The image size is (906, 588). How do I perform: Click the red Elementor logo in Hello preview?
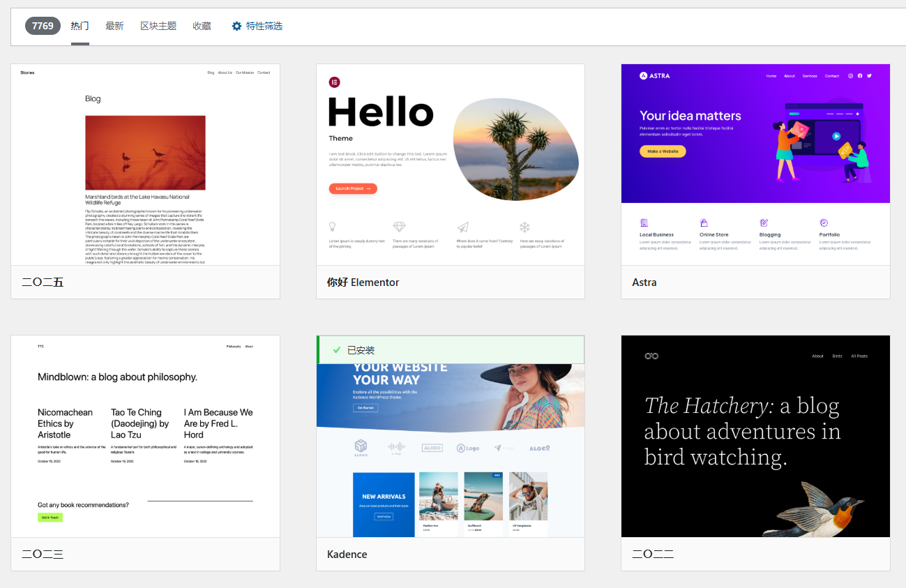[334, 82]
